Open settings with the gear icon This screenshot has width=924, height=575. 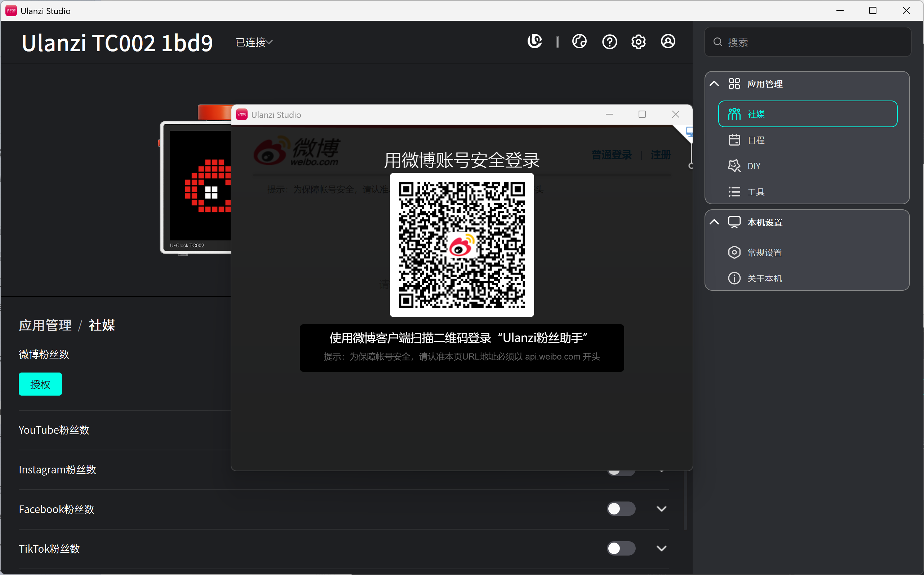pos(638,41)
